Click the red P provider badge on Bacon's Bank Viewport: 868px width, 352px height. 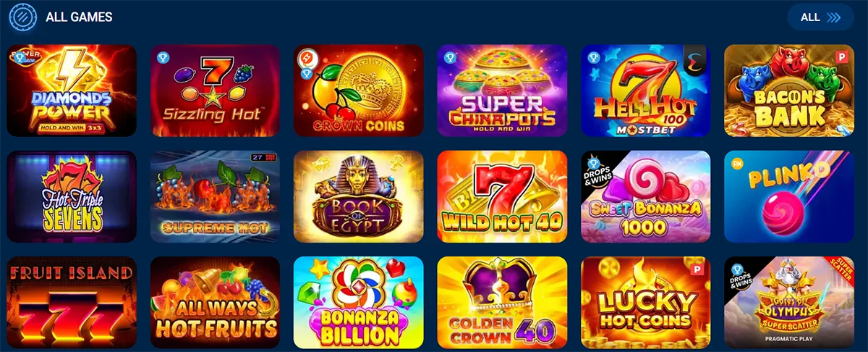click(840, 56)
